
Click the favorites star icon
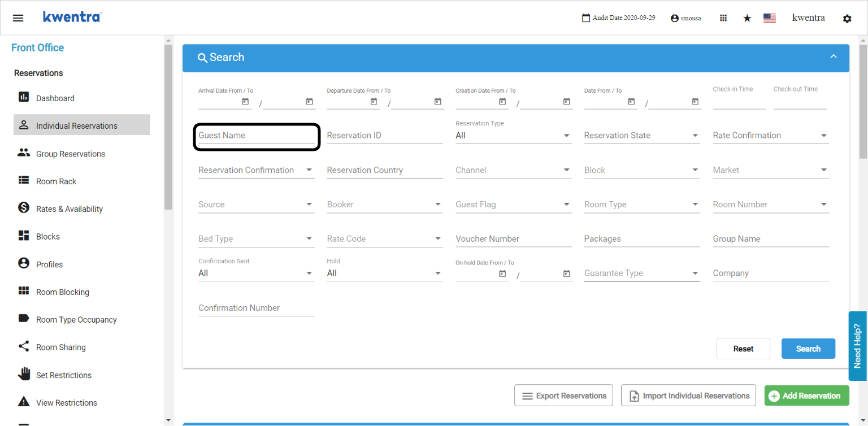747,18
